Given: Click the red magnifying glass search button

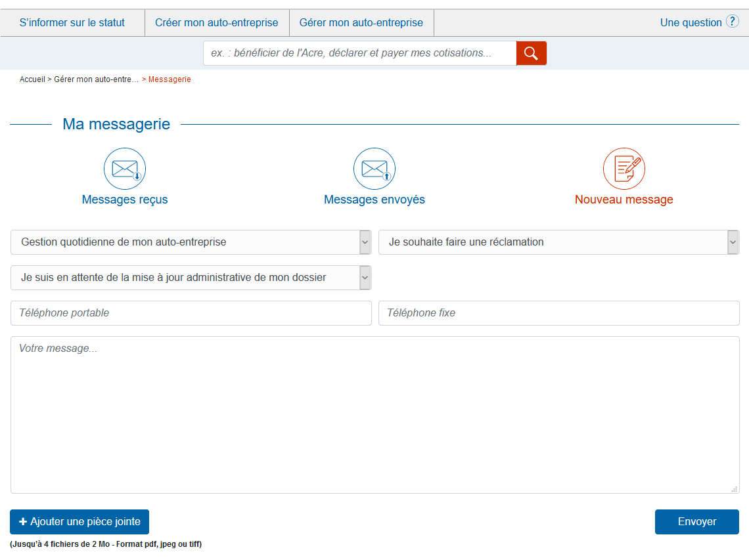Looking at the screenshot, I should pos(531,53).
